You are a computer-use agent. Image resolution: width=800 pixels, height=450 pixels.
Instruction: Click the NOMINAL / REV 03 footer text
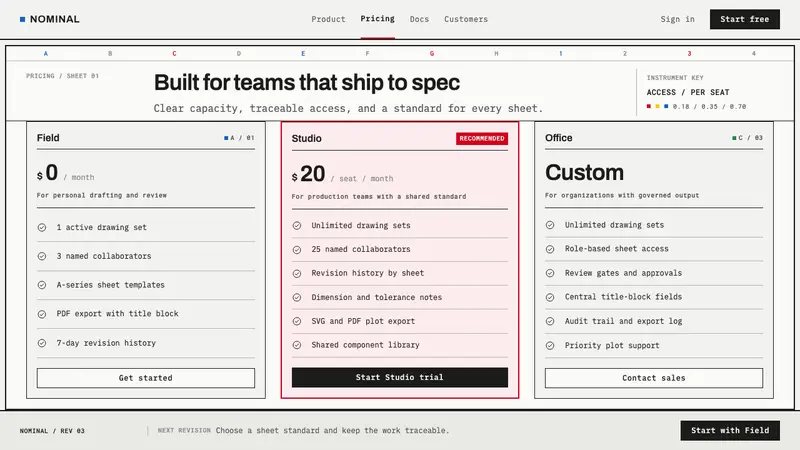tap(52, 431)
